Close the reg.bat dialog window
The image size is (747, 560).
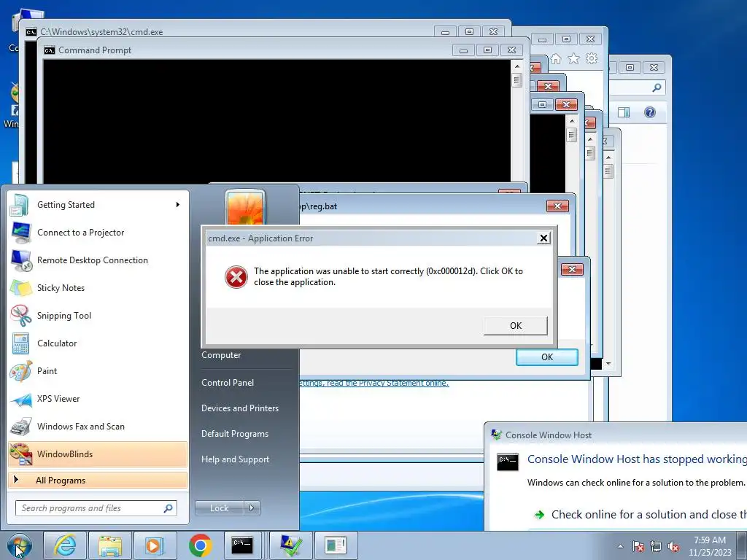pos(557,206)
